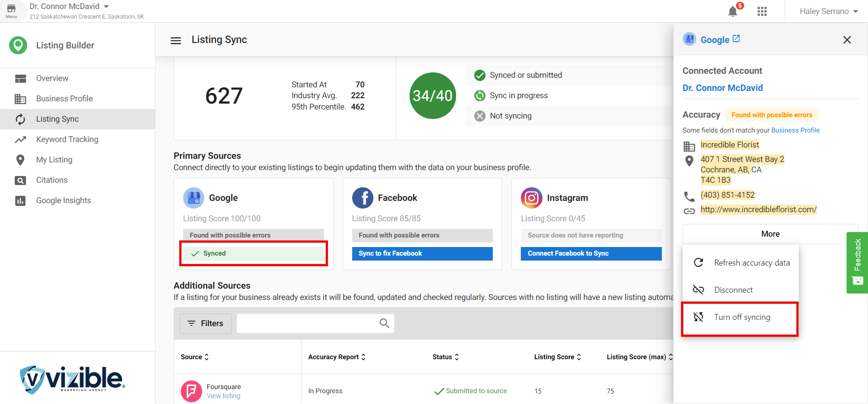Close the Google side panel
Image resolution: width=868 pixels, height=404 pixels.
pos(847,40)
